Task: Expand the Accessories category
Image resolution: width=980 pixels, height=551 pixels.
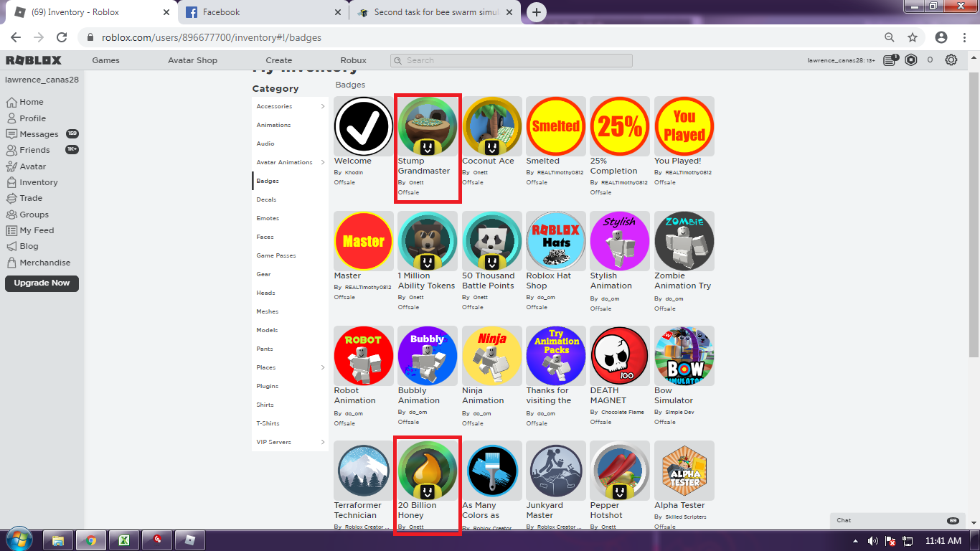Action: coord(323,106)
